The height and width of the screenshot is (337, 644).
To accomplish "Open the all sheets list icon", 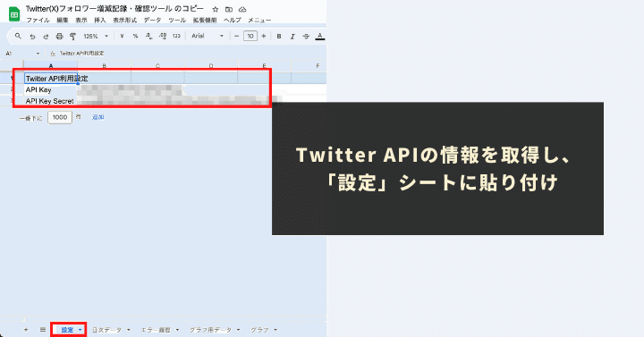I will (43, 330).
